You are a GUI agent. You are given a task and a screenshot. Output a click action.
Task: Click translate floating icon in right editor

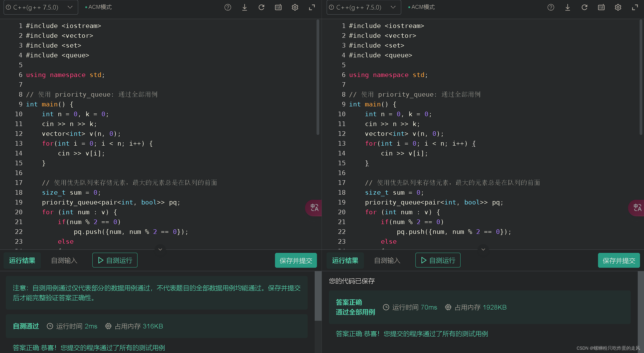(x=637, y=208)
